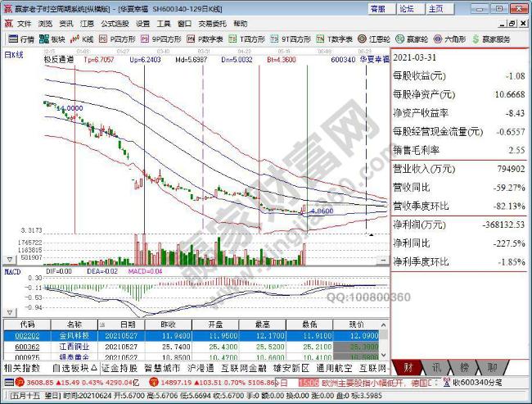
Task: Open the 公式选股 menu
Action: (x=115, y=24)
